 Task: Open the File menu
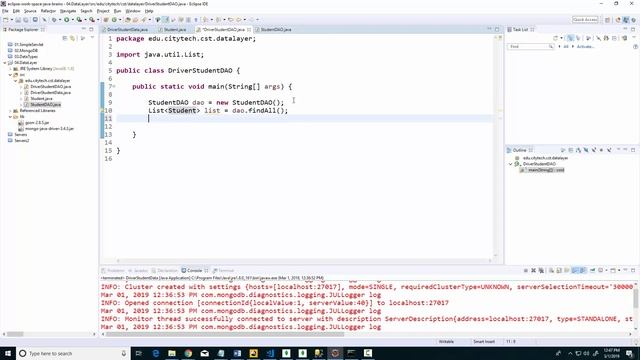[5, 11]
